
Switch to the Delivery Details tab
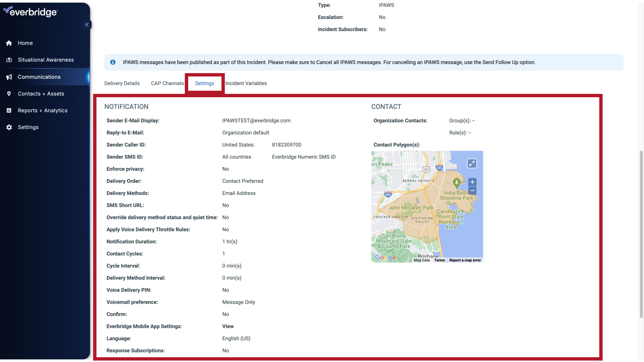[x=122, y=83]
